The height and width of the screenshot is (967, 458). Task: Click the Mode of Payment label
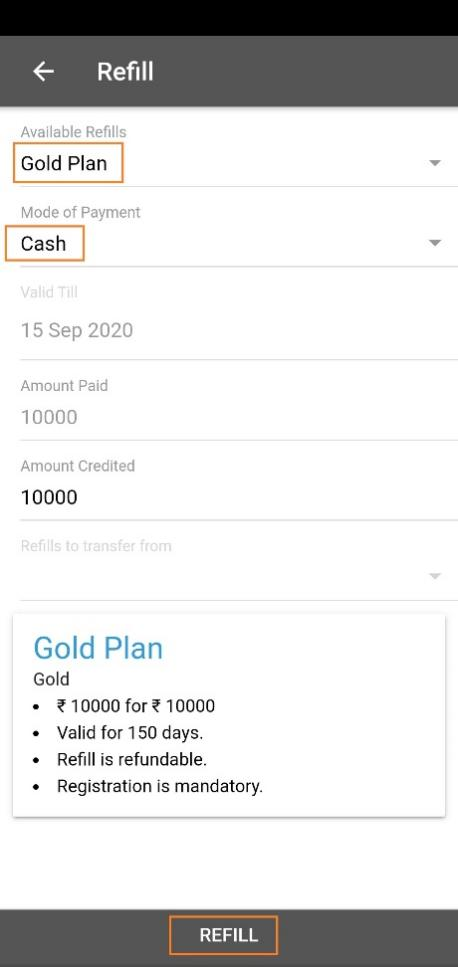pyautogui.click(x=81, y=212)
